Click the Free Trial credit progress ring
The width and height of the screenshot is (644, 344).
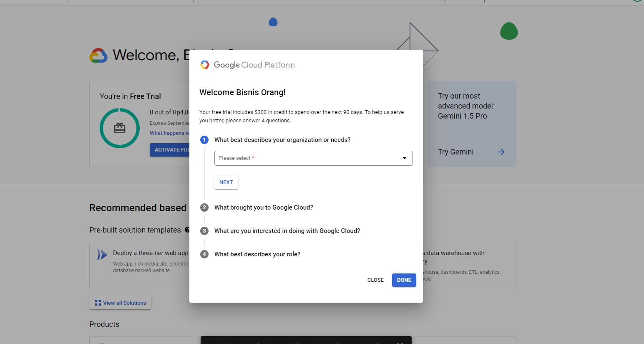tap(120, 128)
